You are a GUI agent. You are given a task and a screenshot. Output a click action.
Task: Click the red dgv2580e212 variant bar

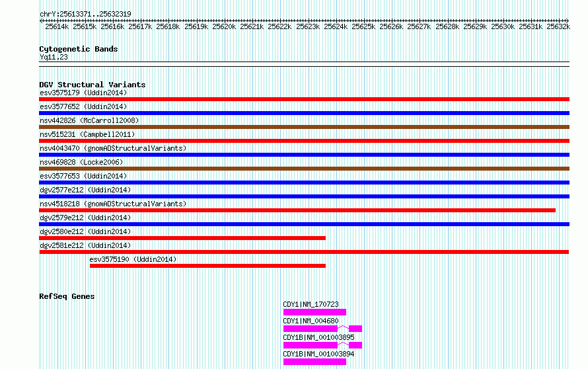(182, 238)
